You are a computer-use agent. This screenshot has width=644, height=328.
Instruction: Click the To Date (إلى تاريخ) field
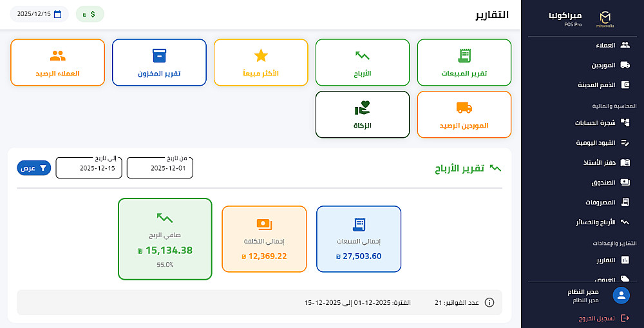point(89,168)
